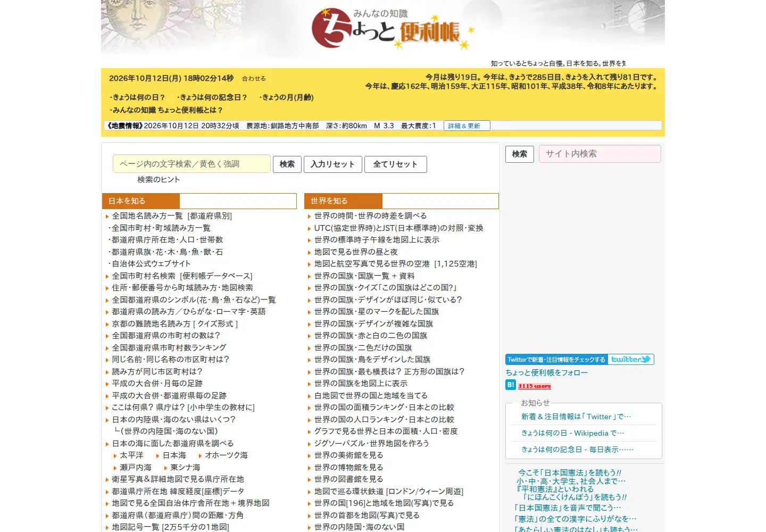Viewport: 766px width, 532px height.
Task: Open 世界の美術館を見る link
Action: click(348, 455)
